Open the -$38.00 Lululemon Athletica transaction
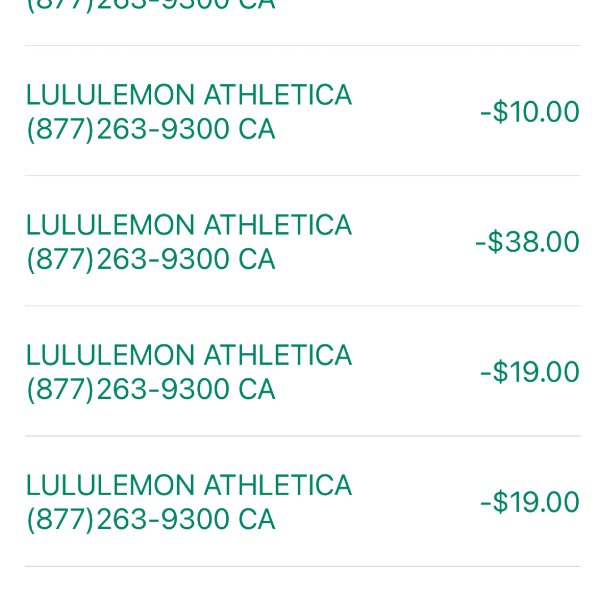The height and width of the screenshot is (600, 600). (303, 241)
